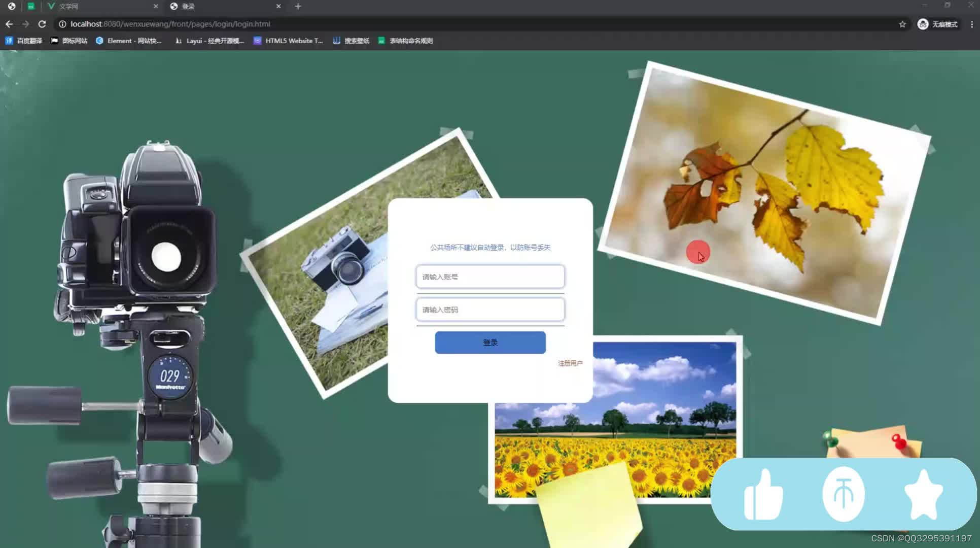Image resolution: width=980 pixels, height=548 pixels.
Task: Click the blue 登录 button
Action: 490,342
